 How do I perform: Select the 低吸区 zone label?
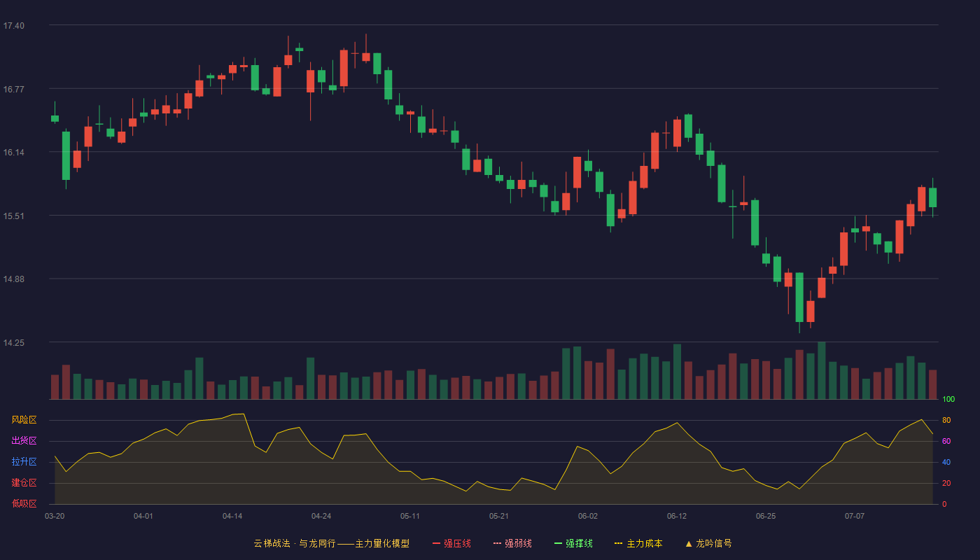pos(24,504)
